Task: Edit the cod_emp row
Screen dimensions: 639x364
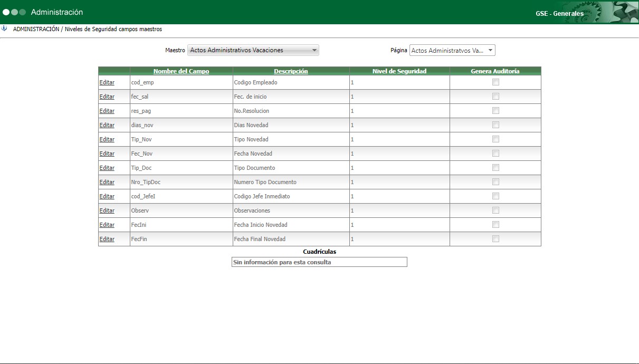Action: [x=107, y=82]
